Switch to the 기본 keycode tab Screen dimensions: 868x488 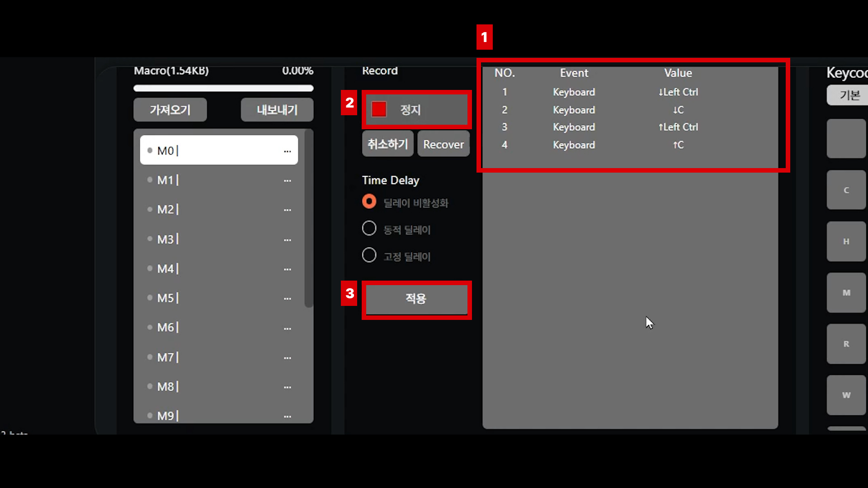[849, 95]
